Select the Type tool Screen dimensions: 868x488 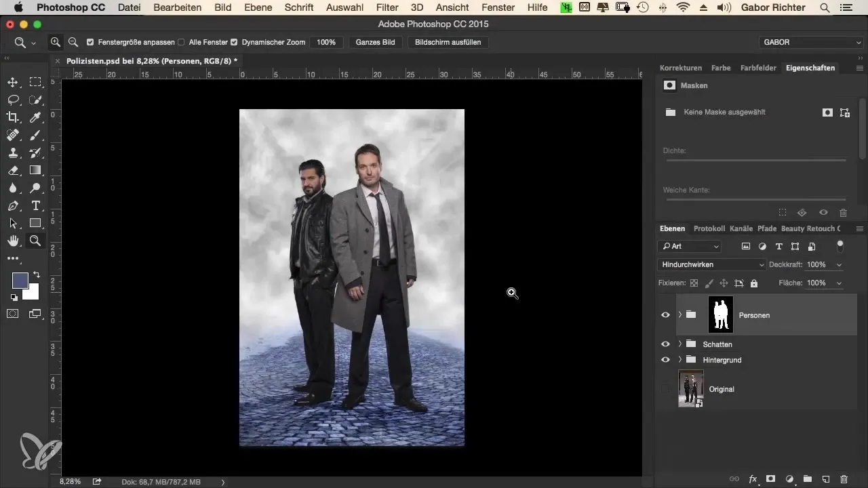point(35,205)
